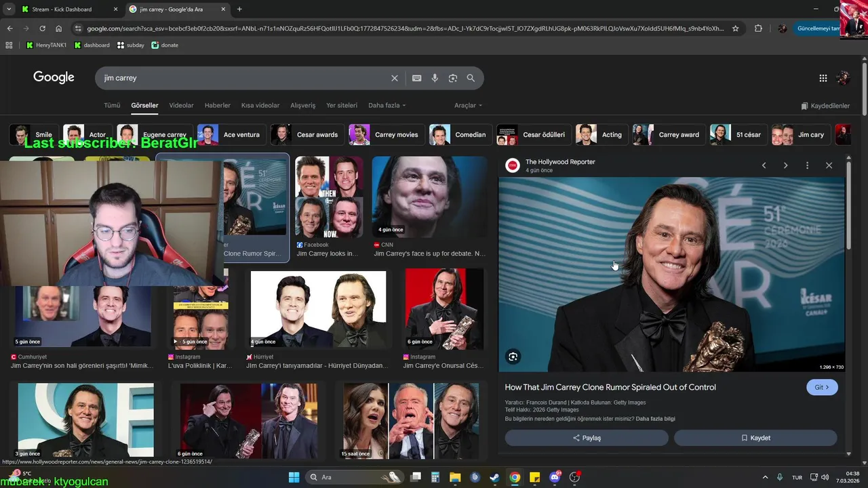Screen dimensions: 868x488
Task: Bookmark this page with the star
Action: (735, 28)
